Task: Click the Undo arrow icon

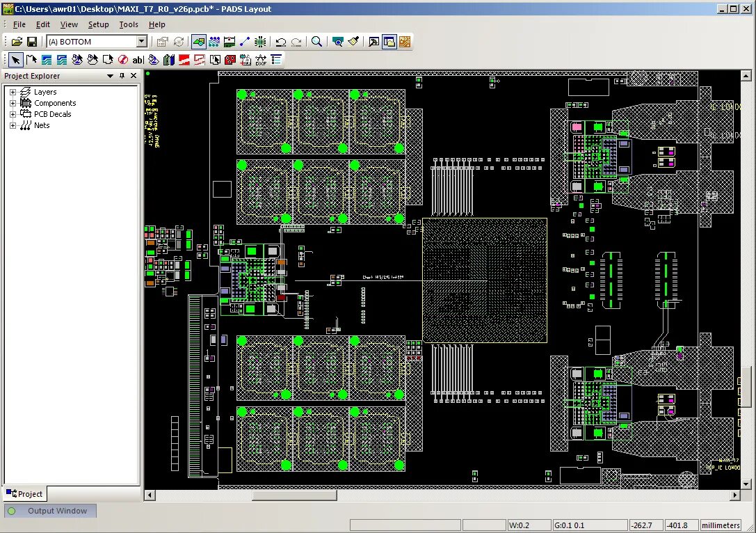Action: coord(281,42)
